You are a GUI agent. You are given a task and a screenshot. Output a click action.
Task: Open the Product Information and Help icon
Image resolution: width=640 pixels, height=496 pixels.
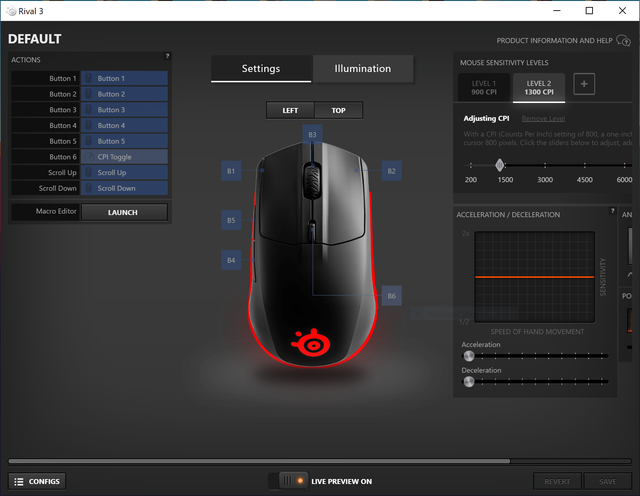(x=623, y=40)
